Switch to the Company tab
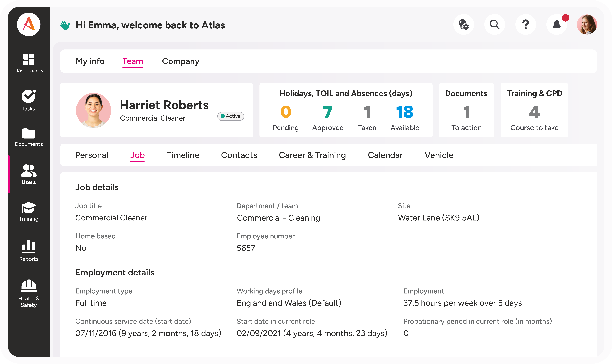Viewport: 612px width, 364px height. (x=181, y=61)
